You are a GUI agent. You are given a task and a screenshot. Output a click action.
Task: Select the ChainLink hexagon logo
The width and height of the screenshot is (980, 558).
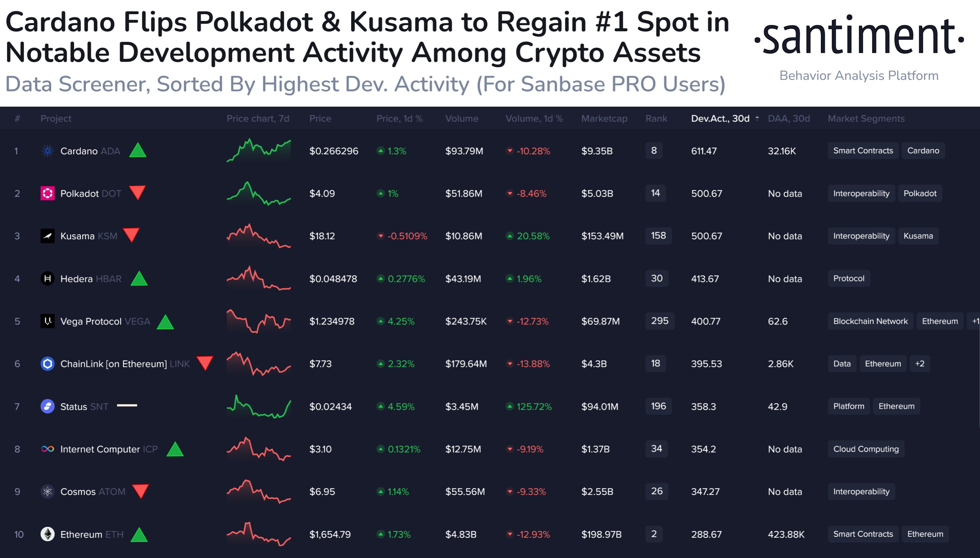click(x=47, y=364)
